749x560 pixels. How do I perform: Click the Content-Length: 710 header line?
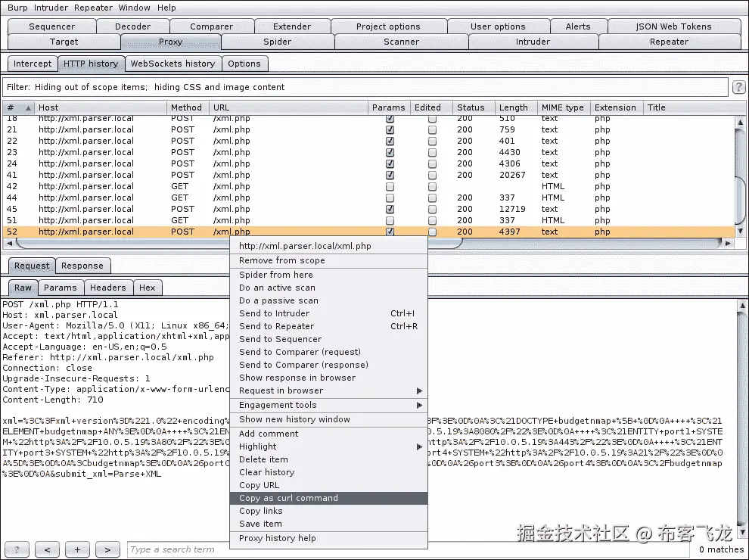point(52,400)
